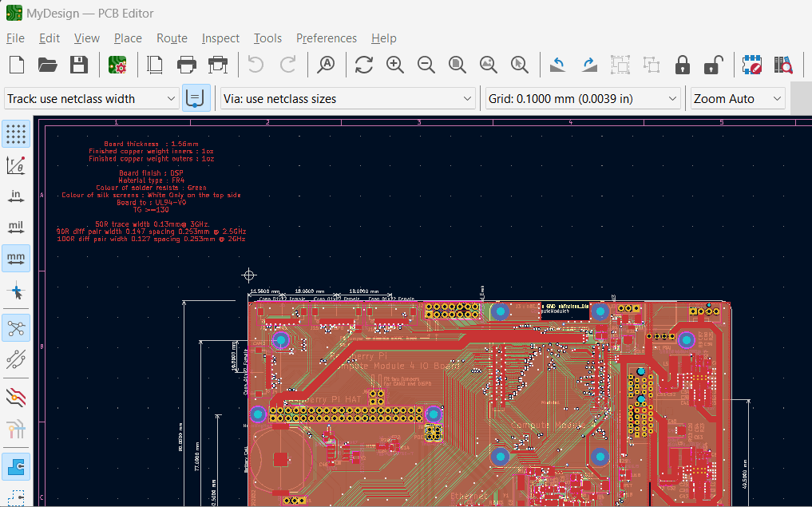Activate zoom to selection tool

pyautogui.click(x=520, y=65)
